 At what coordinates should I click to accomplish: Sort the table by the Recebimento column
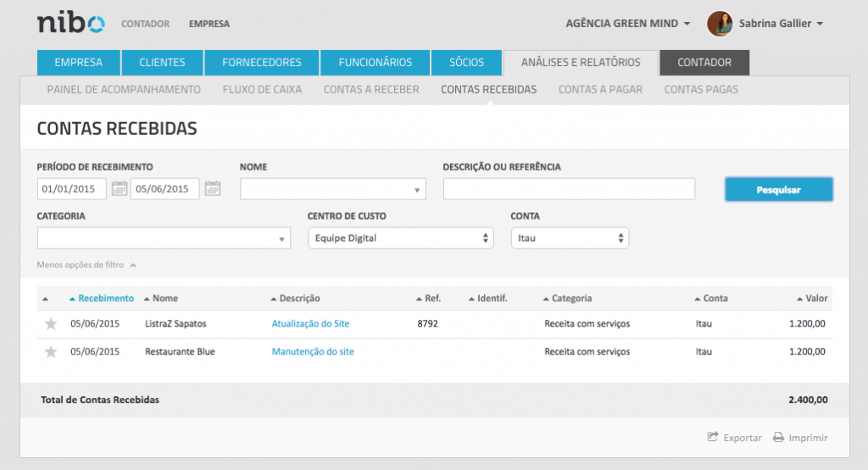click(x=102, y=299)
